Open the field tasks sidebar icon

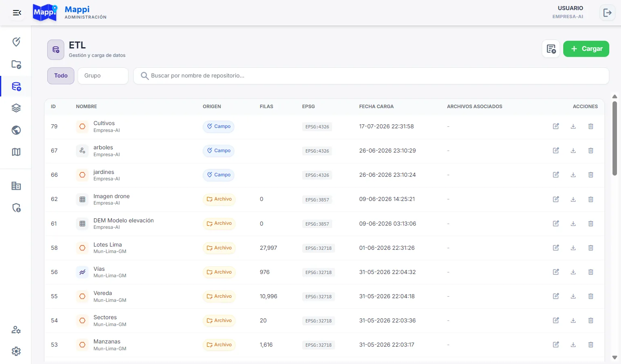click(x=16, y=42)
